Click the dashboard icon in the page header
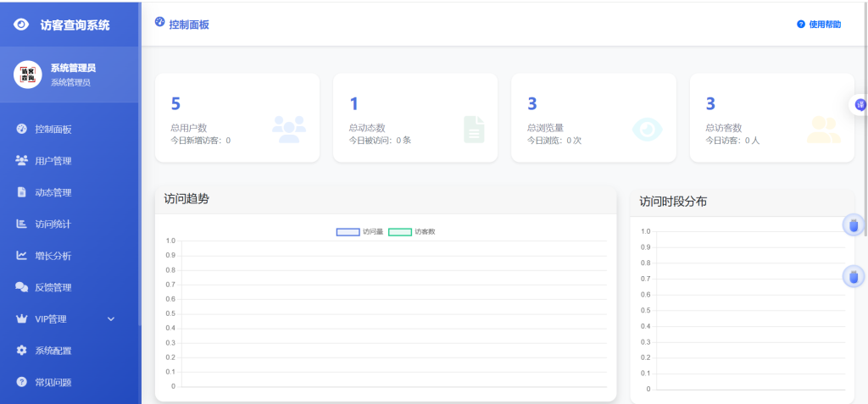Image resolution: width=868 pixels, height=404 pixels. 160,22
